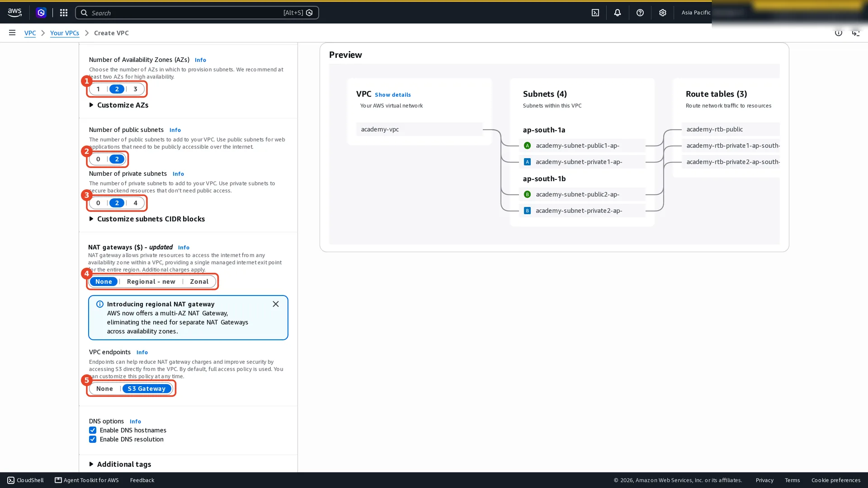Expand Customize AZs section
The height and width of the screenshot is (488, 868).
[119, 105]
